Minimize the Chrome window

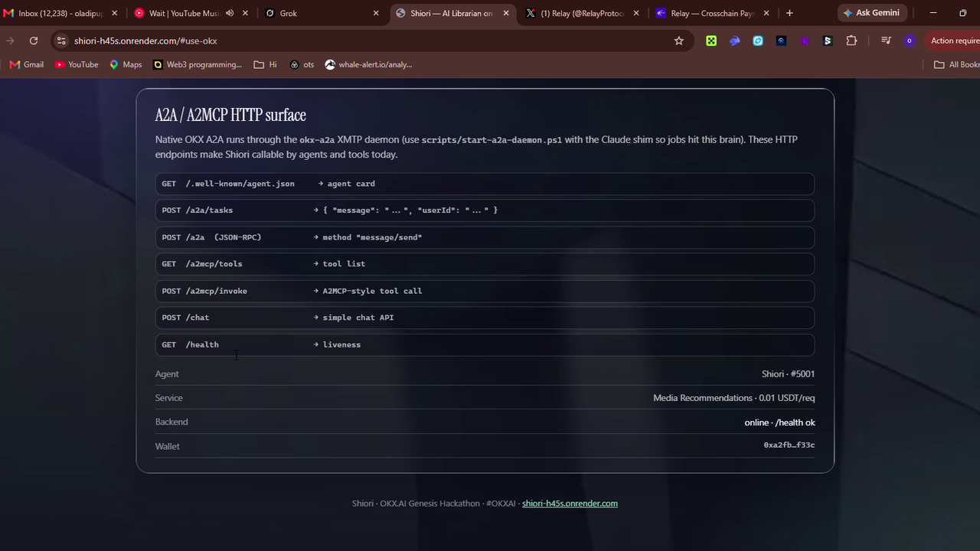tap(933, 13)
